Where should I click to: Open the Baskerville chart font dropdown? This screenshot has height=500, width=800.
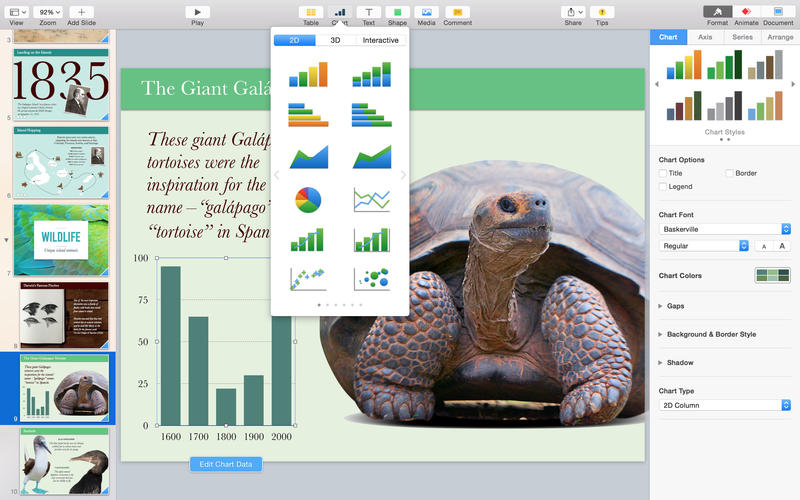point(724,229)
